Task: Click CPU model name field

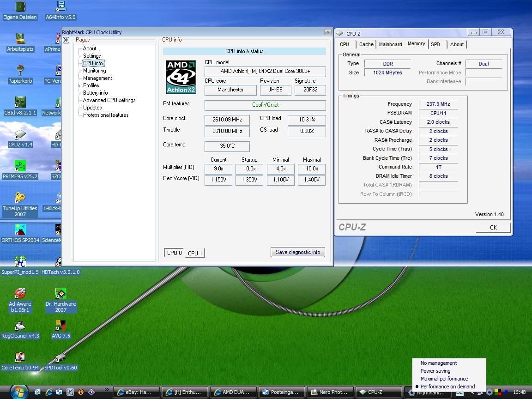Action: [265, 72]
